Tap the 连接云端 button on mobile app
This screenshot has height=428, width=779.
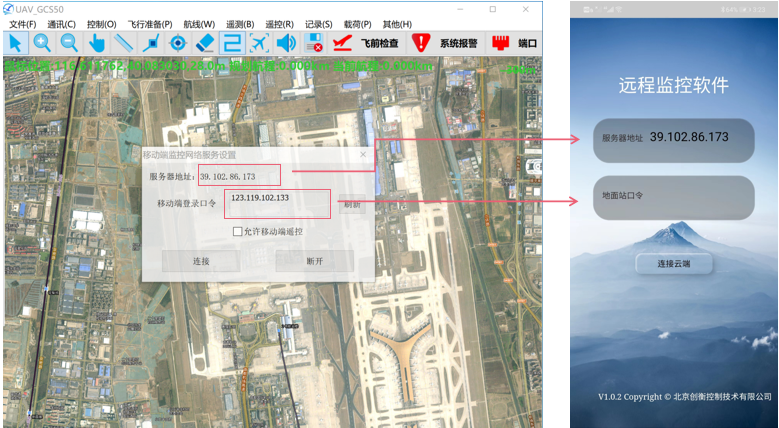click(674, 264)
